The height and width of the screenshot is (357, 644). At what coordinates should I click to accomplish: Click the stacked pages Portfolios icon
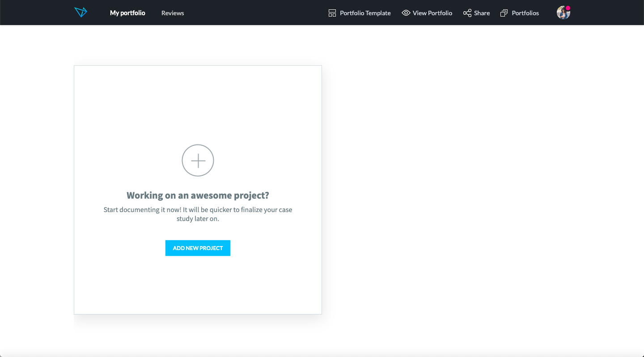505,13
